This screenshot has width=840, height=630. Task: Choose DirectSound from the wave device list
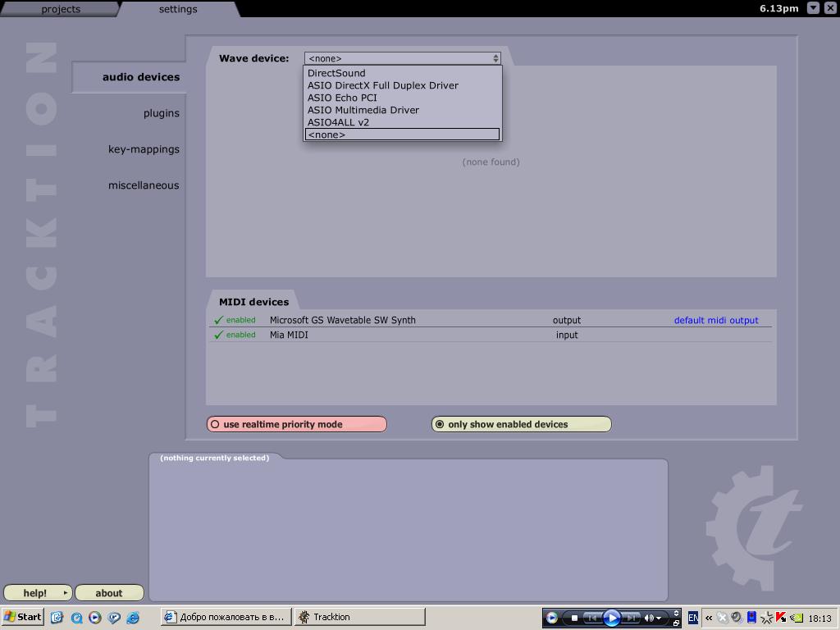tap(402, 73)
